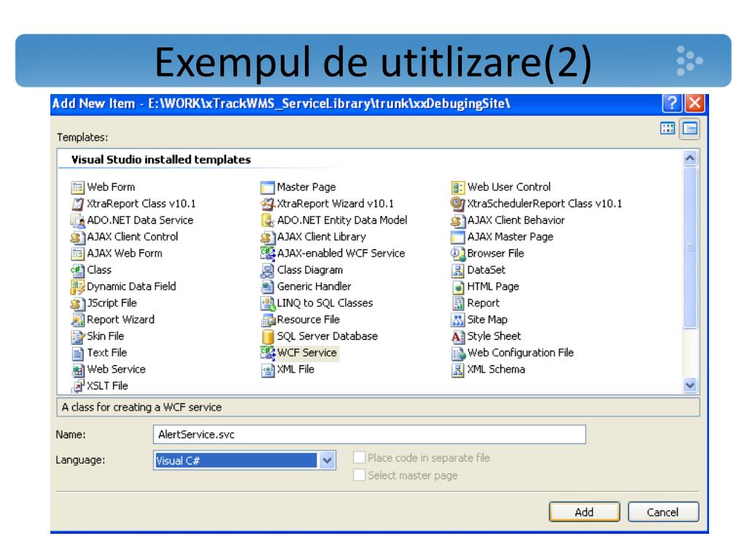Click the dialog Help question-mark button
The height and width of the screenshot is (560, 747).
672,103
